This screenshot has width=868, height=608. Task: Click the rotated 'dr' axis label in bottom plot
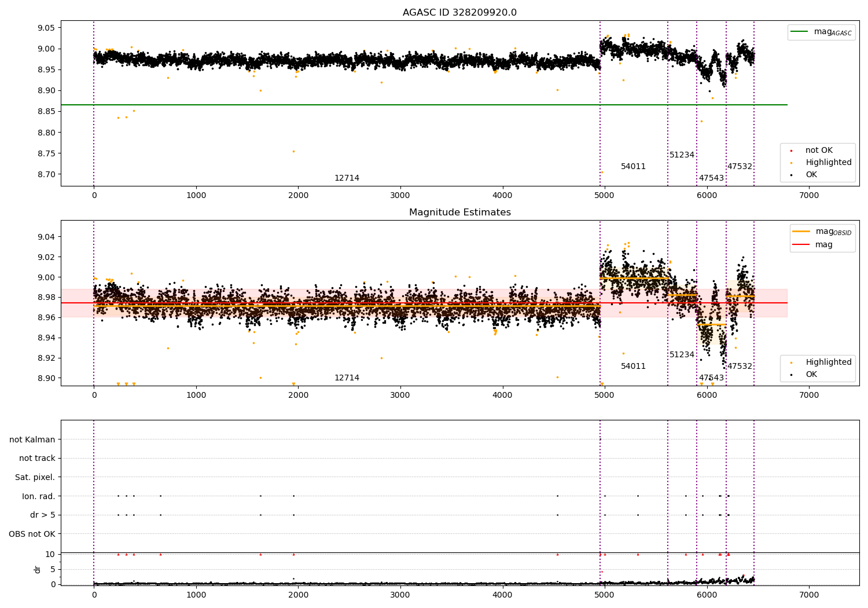click(38, 569)
